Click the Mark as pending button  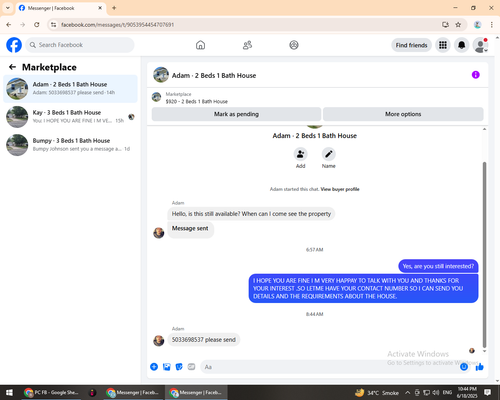236,114
